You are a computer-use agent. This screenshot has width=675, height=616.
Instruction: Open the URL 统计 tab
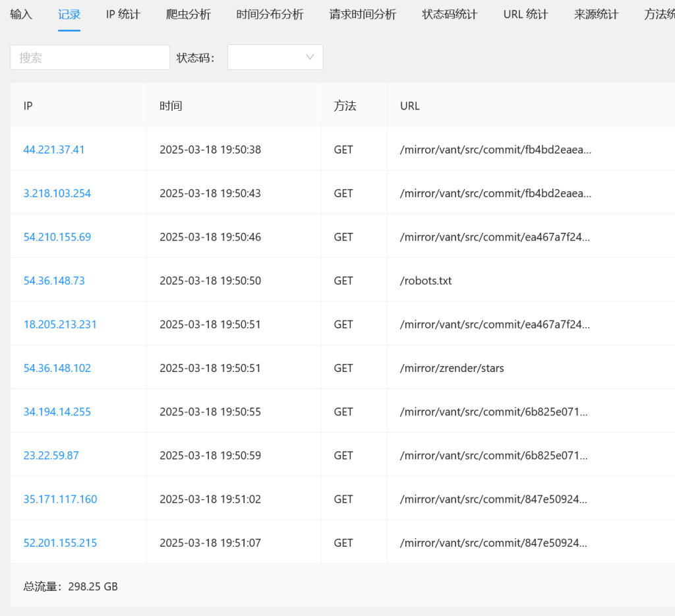(x=525, y=14)
